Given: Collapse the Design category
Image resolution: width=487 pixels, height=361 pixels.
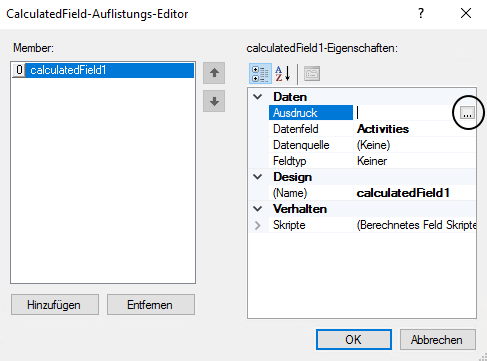Looking at the screenshot, I should (258, 177).
